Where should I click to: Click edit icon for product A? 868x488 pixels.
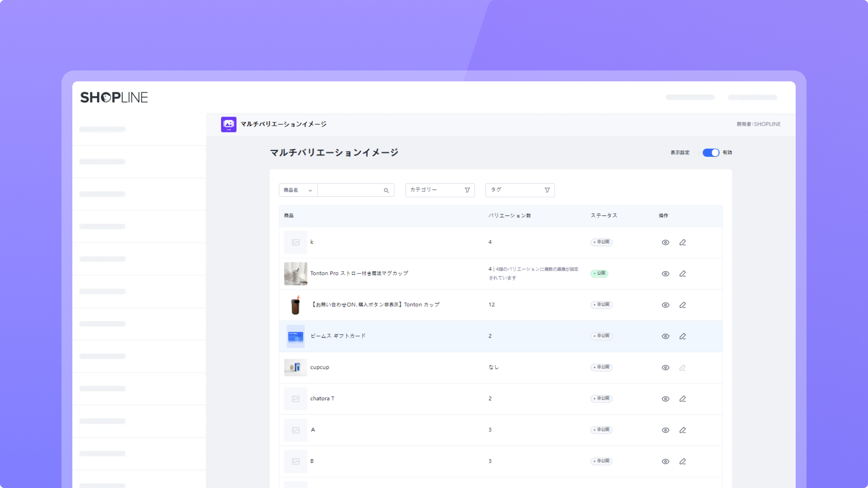point(683,430)
